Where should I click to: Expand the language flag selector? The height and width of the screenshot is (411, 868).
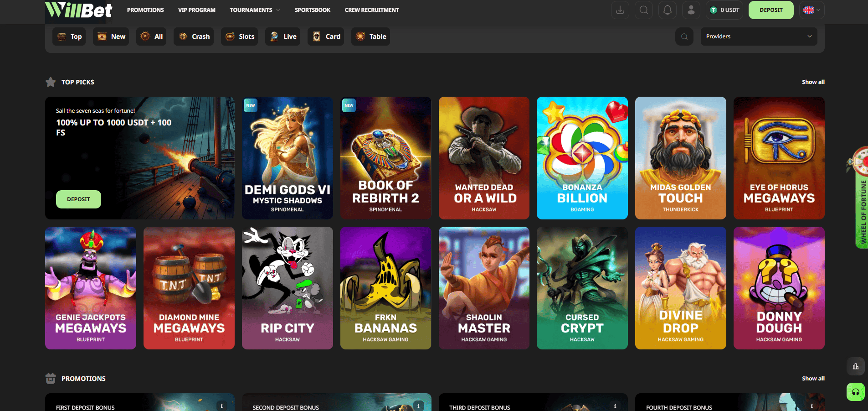click(812, 10)
